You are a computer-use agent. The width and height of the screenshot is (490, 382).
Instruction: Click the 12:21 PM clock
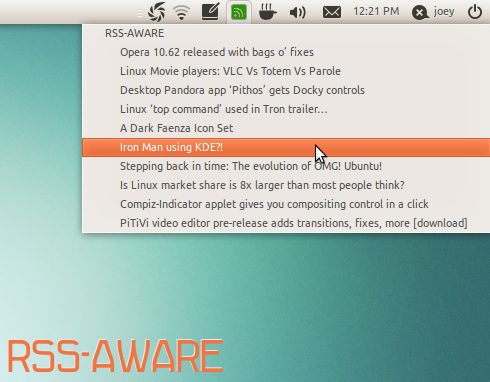click(376, 12)
